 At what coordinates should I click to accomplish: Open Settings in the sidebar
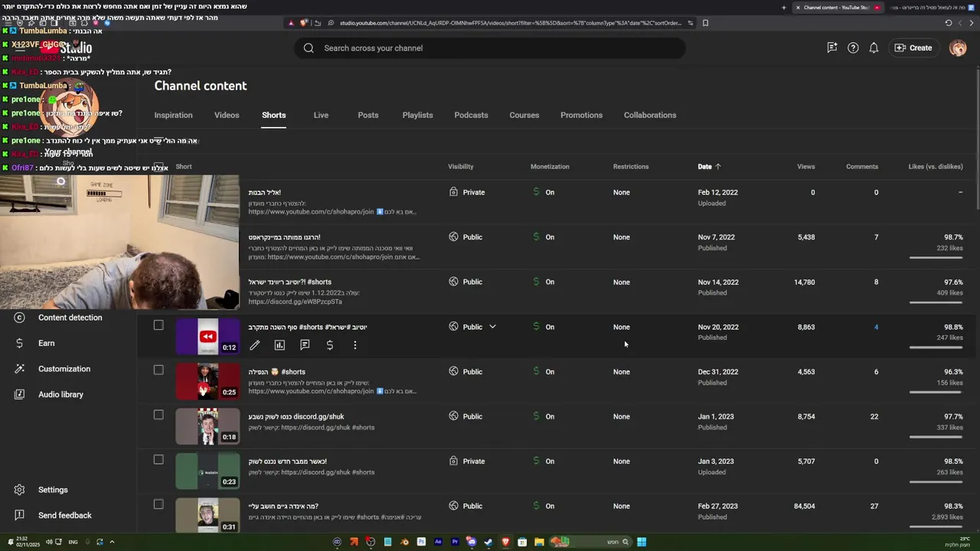[53, 490]
